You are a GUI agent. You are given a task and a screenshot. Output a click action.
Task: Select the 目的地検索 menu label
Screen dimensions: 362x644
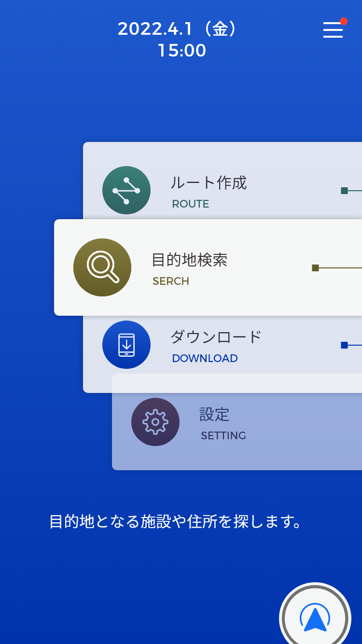[189, 260]
